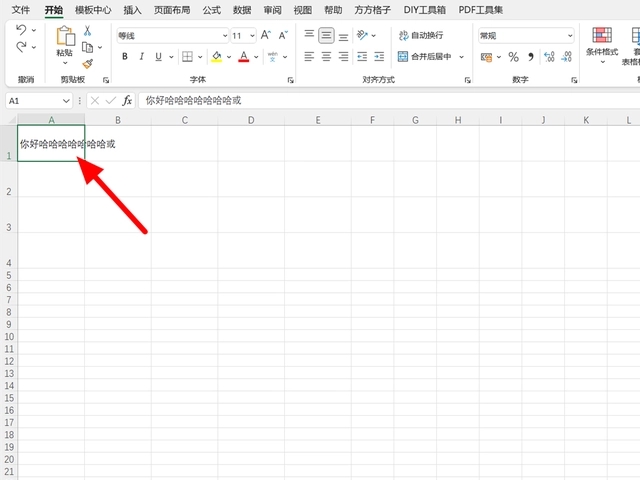640x480 pixels.
Task: Open 方方格子 add-in tab
Action: point(372,10)
